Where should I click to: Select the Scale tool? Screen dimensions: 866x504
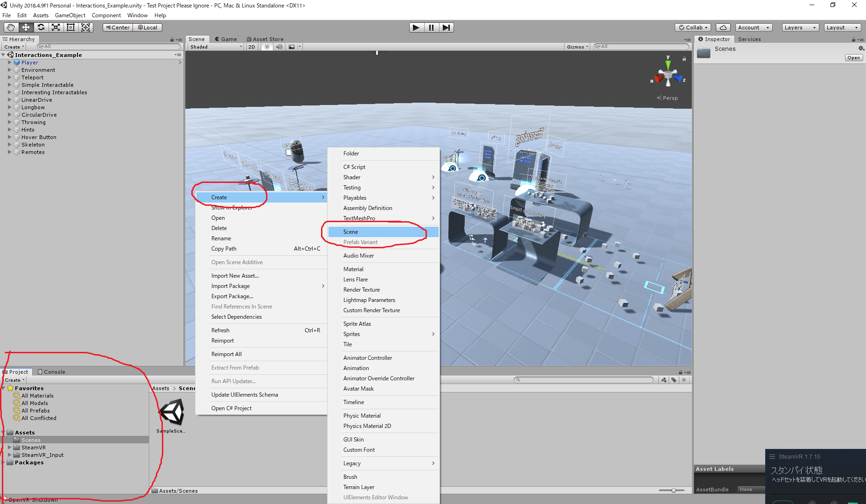(x=56, y=27)
